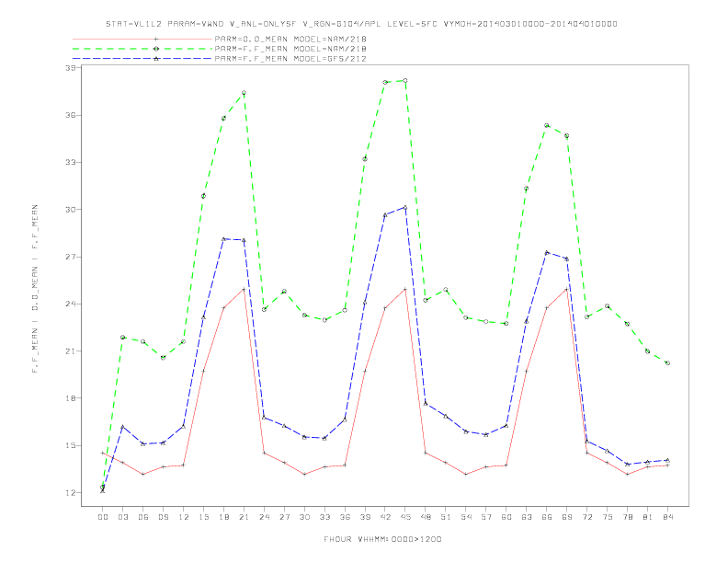Click x-axis tick label 75

coord(608,517)
